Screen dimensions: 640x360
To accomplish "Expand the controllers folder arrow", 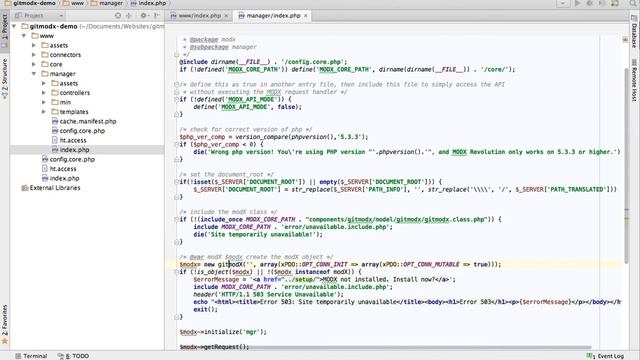I will pyautogui.click(x=44, y=93).
